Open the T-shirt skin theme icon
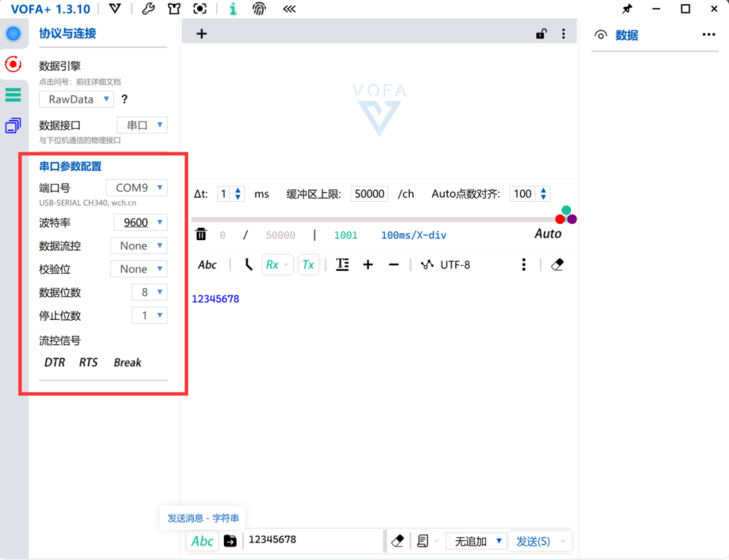The width and height of the screenshot is (729, 560). click(x=174, y=9)
